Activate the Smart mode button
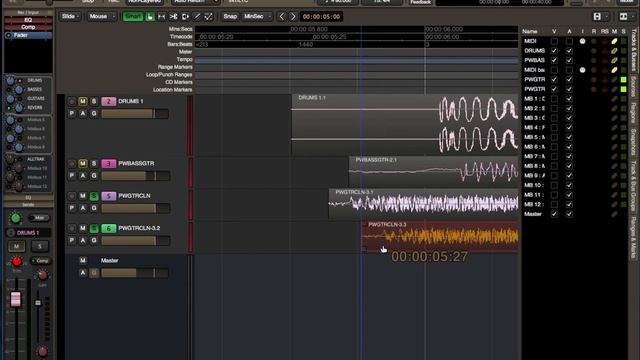This screenshot has width=640, height=360. [133, 17]
